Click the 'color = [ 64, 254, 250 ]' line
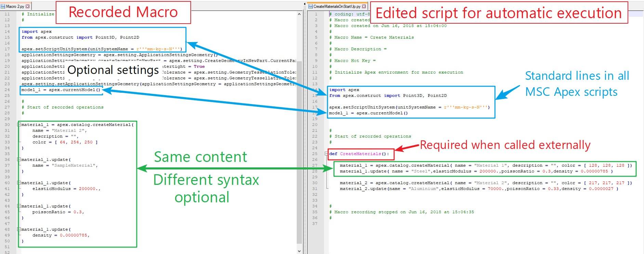Image resolution: width=644 pixels, height=254 pixels. (x=65, y=142)
